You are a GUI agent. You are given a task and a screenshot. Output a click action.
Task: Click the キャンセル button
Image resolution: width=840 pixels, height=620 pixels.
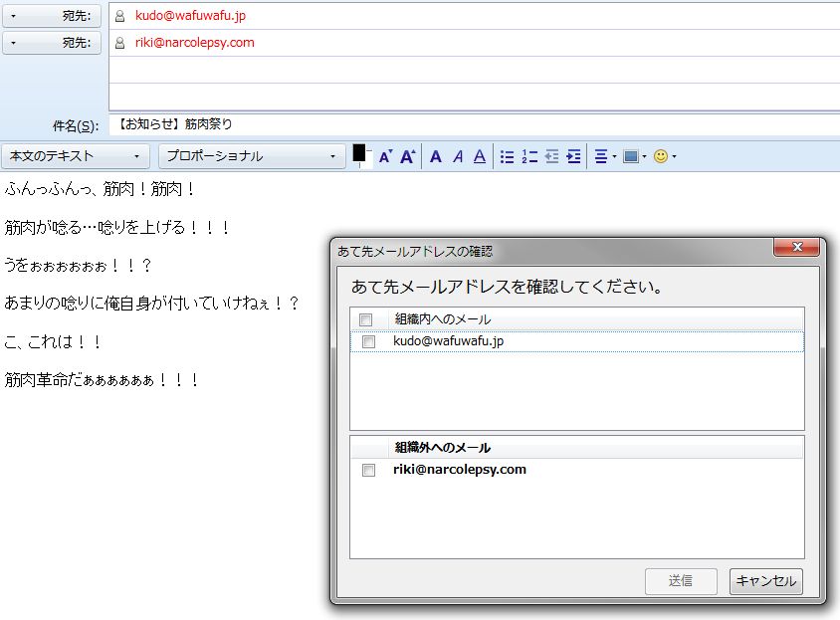[766, 581]
